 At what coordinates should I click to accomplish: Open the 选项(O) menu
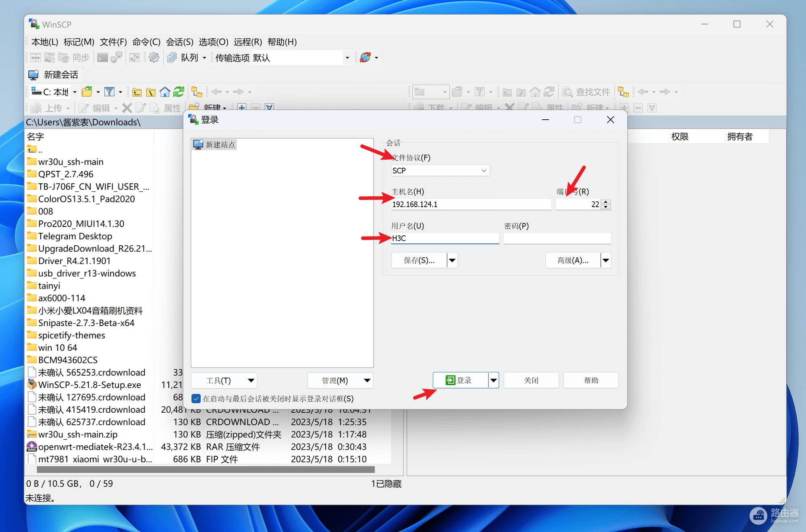(x=213, y=42)
